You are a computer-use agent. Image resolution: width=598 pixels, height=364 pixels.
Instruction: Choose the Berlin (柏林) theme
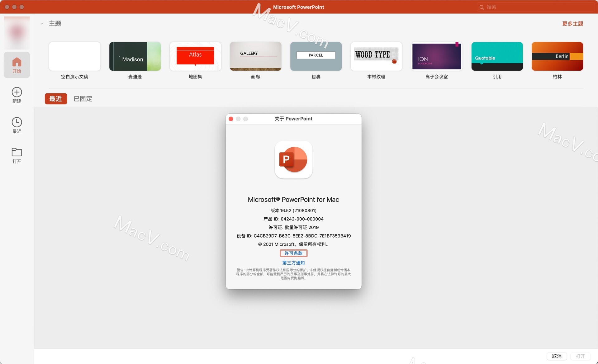[557, 56]
